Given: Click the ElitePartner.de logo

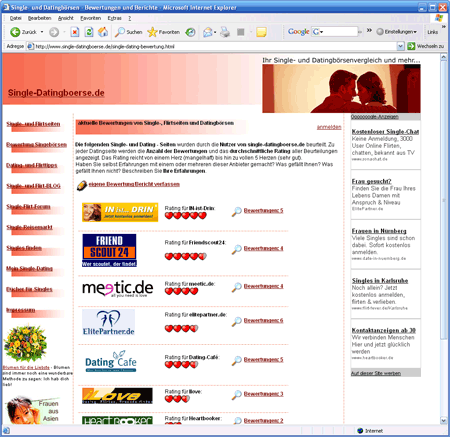Looking at the screenshot, I should tap(108, 323).
